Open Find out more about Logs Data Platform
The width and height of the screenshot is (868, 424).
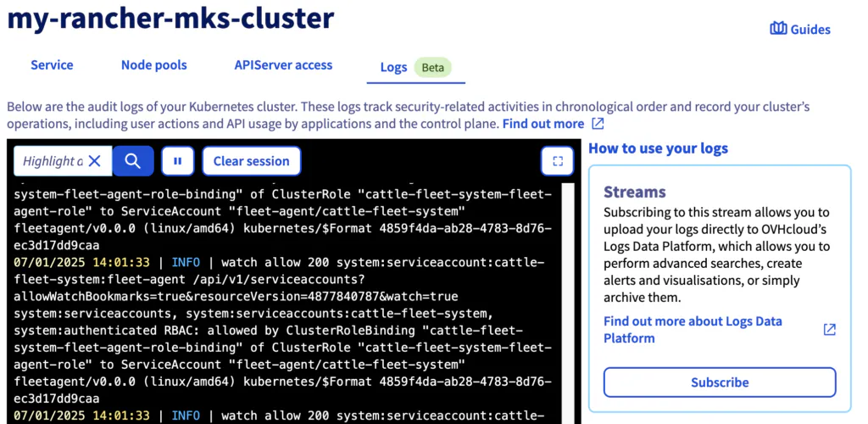tap(693, 330)
